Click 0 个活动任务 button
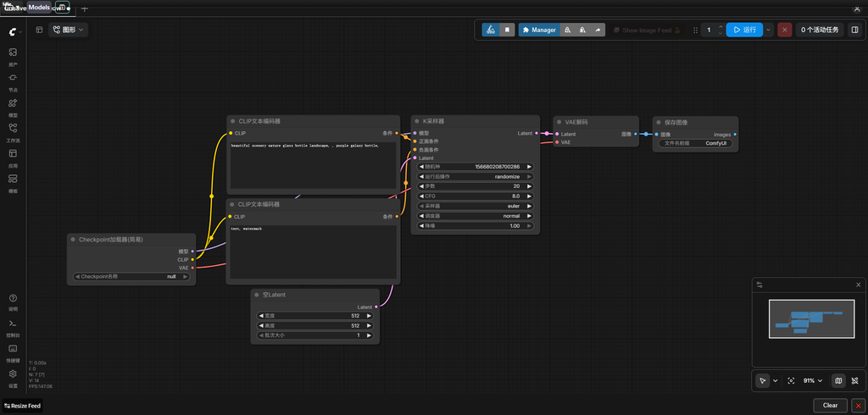Viewport: 868px width, 415px height. click(x=820, y=30)
